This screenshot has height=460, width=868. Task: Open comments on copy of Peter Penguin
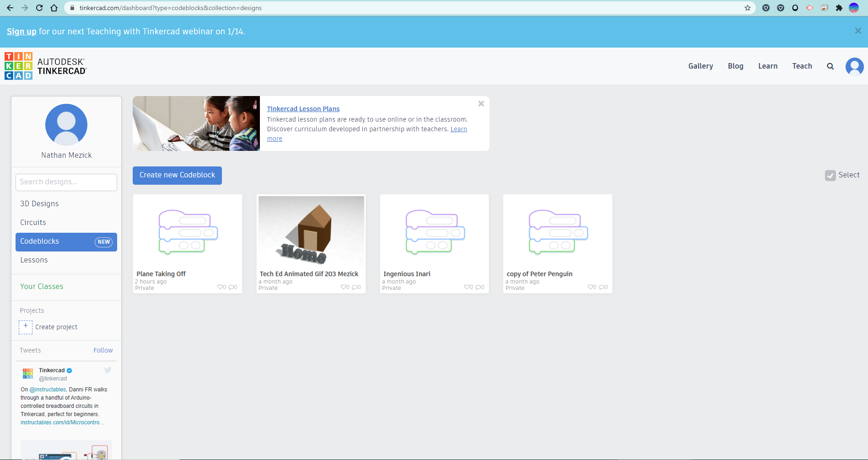pos(602,287)
